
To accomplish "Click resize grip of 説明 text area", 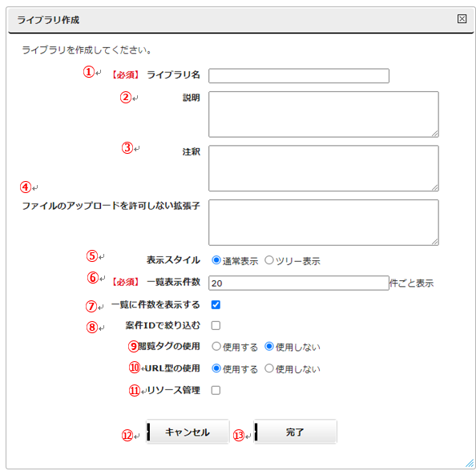I will point(435,134).
